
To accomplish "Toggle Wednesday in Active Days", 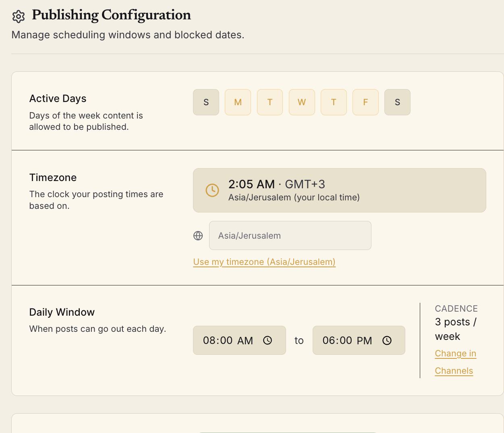I will coord(302,102).
